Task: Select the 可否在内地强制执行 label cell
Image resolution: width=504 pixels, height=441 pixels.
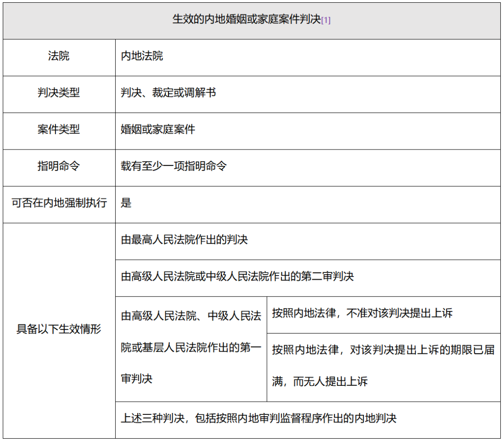Action: tap(59, 204)
